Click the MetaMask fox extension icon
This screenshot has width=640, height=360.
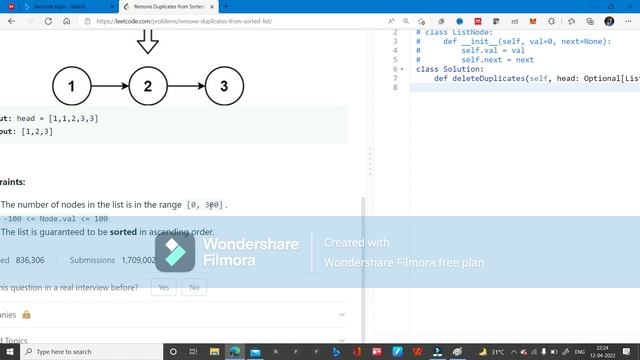pyautogui.click(x=533, y=21)
